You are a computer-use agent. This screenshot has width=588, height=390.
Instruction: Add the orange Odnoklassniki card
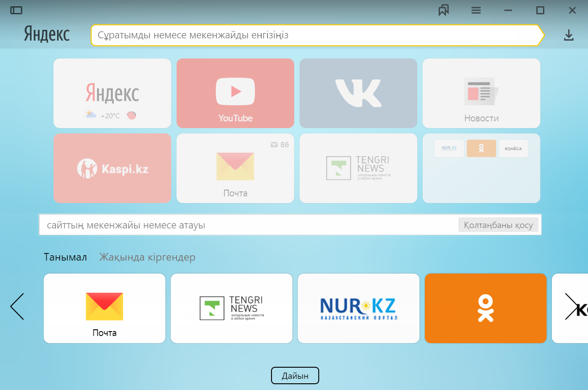tap(485, 308)
